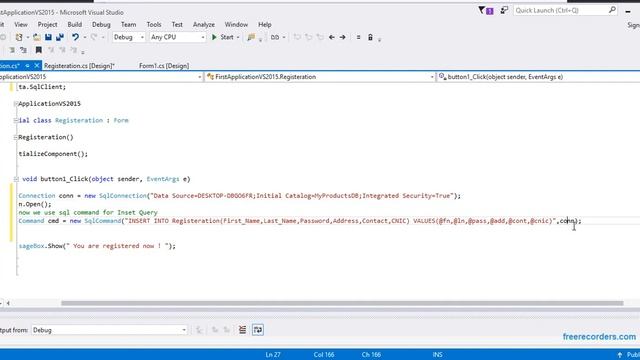The width and height of the screenshot is (640, 360).
Task: Click the grayed Redo icon
Action: click(94, 37)
